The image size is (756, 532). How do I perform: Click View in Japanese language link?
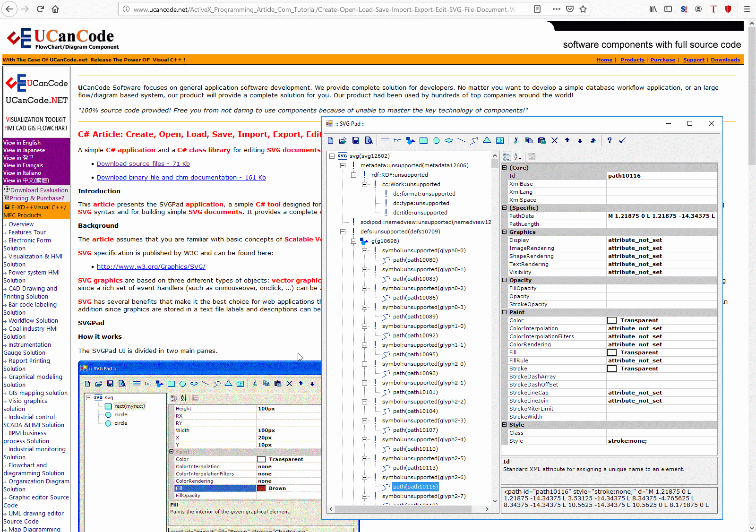(x=24, y=150)
